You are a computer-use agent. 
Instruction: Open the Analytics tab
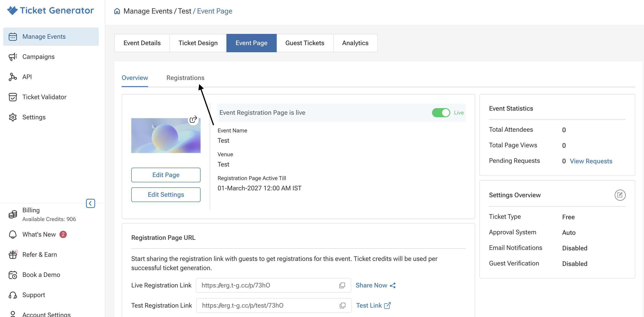(355, 43)
